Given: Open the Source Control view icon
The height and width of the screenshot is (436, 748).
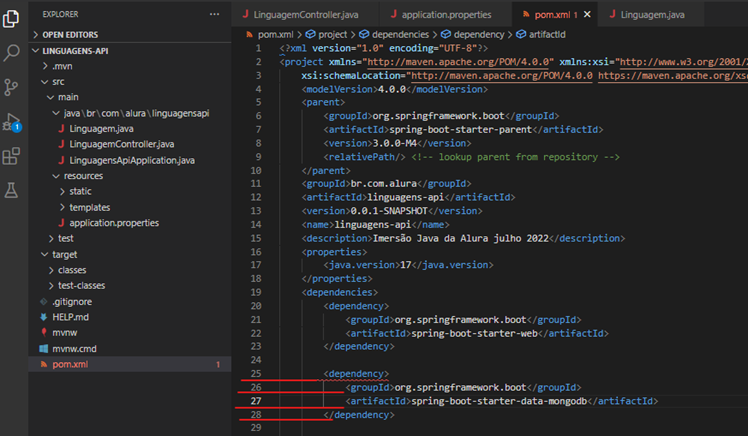Looking at the screenshot, I should (x=11, y=87).
